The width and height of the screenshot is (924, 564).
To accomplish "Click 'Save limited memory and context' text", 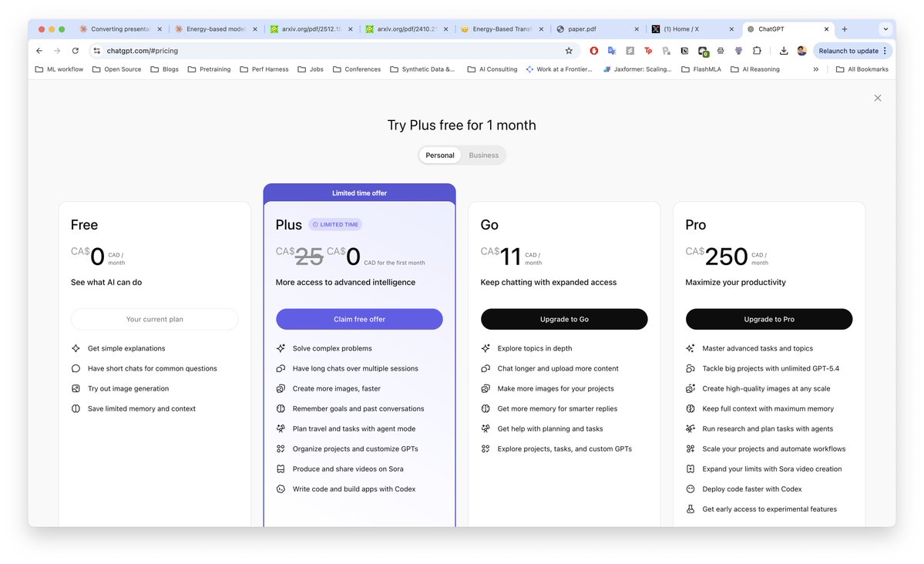I will pos(142,408).
